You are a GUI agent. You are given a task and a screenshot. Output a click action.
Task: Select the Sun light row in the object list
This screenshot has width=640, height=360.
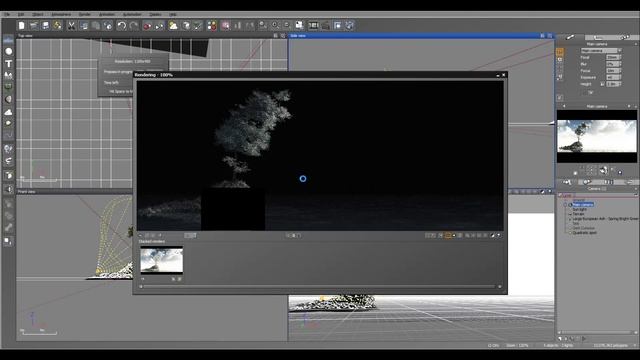580,209
